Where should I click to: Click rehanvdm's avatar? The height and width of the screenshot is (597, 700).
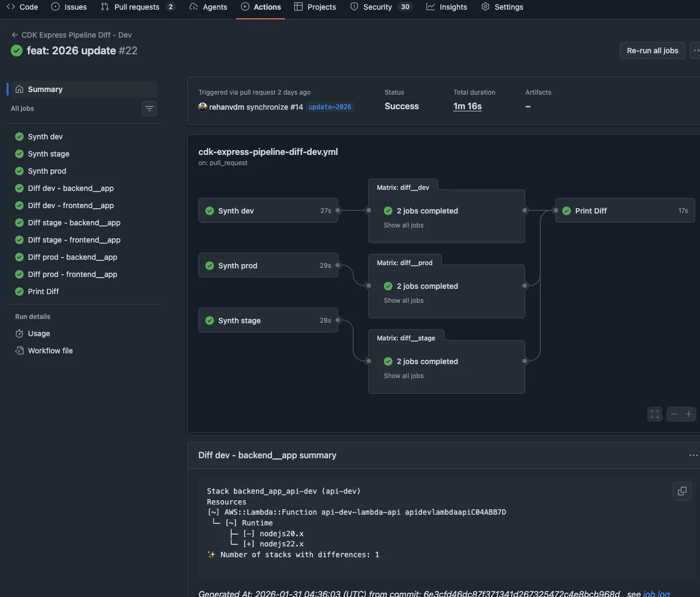(x=202, y=106)
